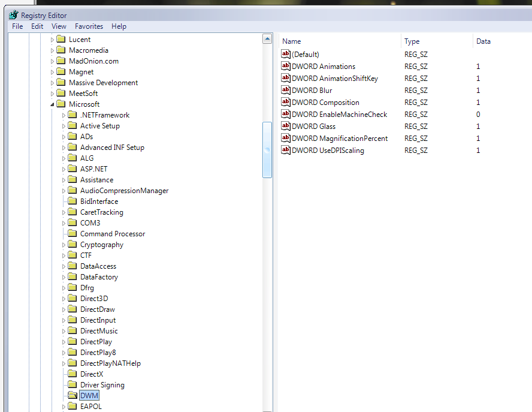Click the Command Processor folder icon

coord(72,233)
